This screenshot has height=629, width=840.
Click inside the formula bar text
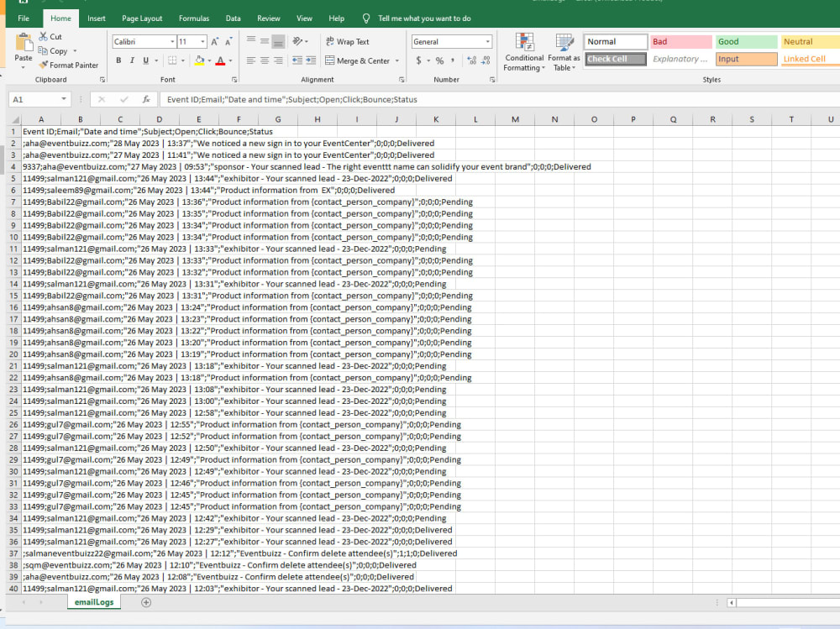[x=292, y=100]
